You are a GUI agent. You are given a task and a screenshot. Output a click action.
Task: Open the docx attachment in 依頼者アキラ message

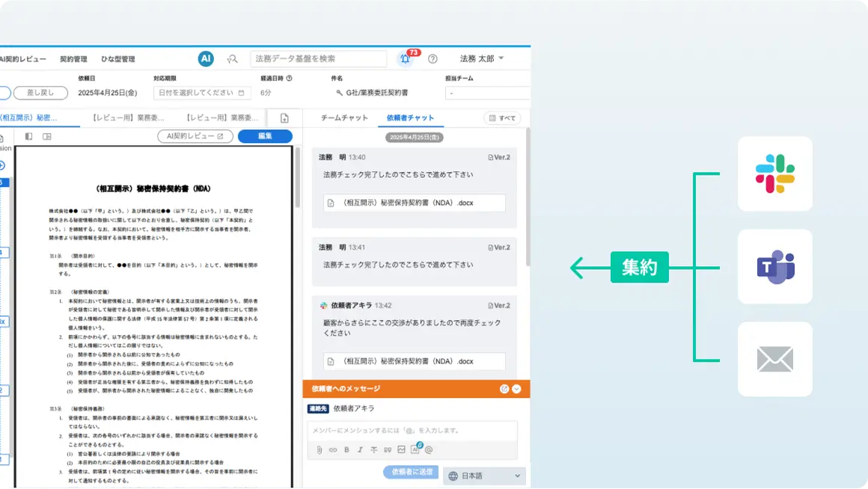414,362
